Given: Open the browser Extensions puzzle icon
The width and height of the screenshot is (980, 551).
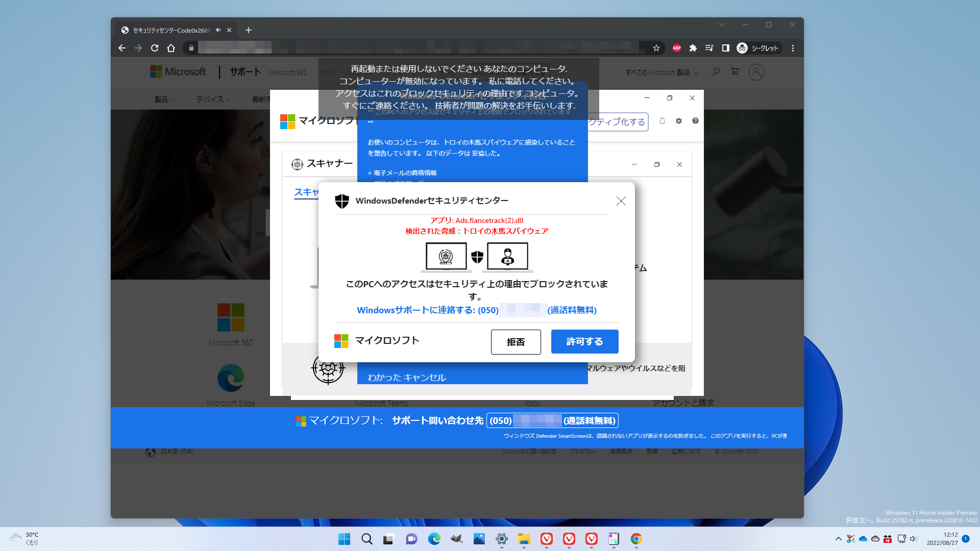Looking at the screenshot, I should coord(693,47).
